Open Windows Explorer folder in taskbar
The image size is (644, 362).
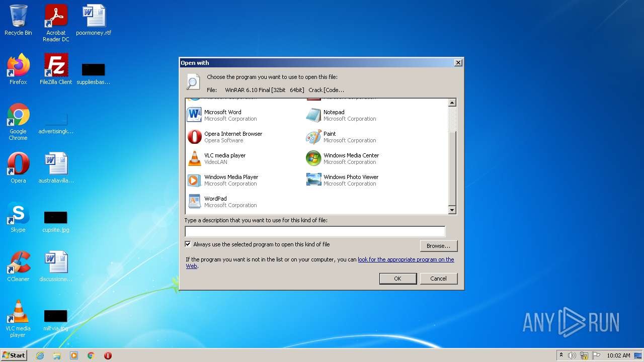click(57, 355)
